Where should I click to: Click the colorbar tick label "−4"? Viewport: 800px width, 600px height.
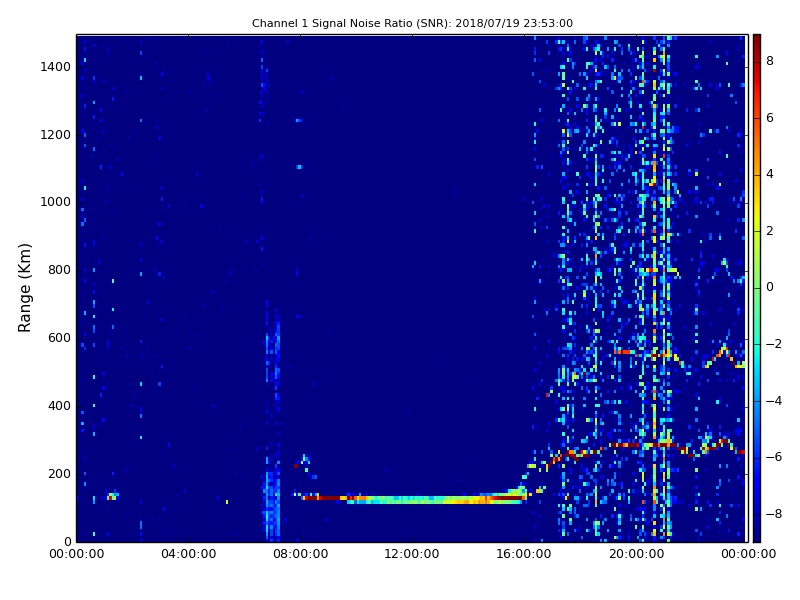click(x=774, y=401)
